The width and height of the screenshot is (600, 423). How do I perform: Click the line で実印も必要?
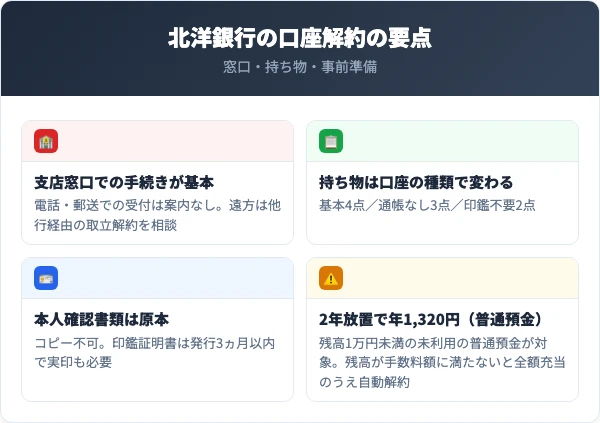[x=73, y=362]
